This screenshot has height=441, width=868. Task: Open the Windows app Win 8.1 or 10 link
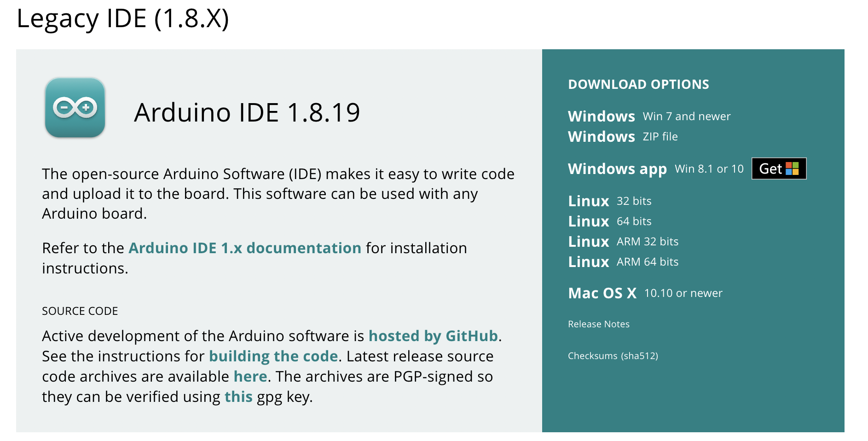(655, 169)
